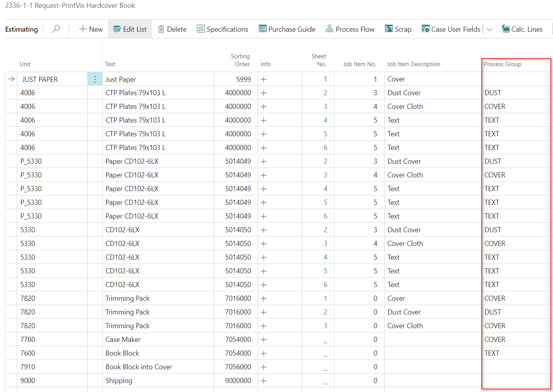Run the Calc. Lines action

tap(522, 29)
